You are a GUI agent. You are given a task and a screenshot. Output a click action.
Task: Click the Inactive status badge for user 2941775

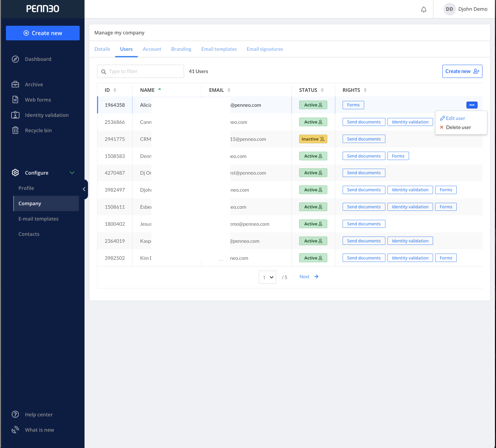[313, 139]
